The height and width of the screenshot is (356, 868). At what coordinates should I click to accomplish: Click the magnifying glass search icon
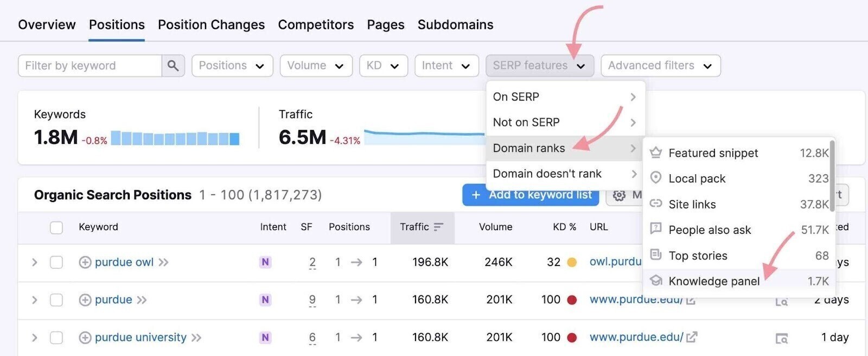[x=173, y=66]
